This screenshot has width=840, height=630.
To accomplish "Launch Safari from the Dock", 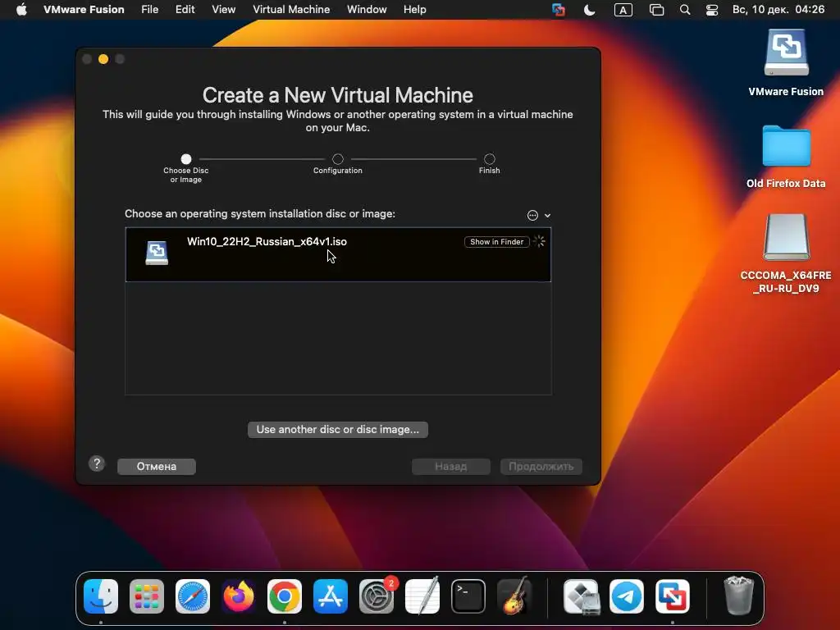I will [193, 596].
